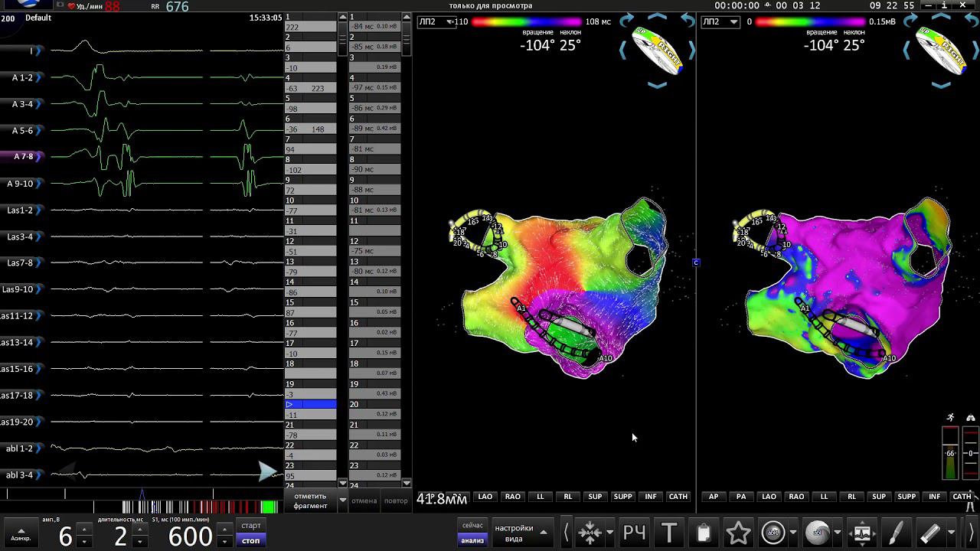Screen dimensions: 980x551
Task: Click the РЧ ablation toolbar icon
Action: [x=634, y=533]
